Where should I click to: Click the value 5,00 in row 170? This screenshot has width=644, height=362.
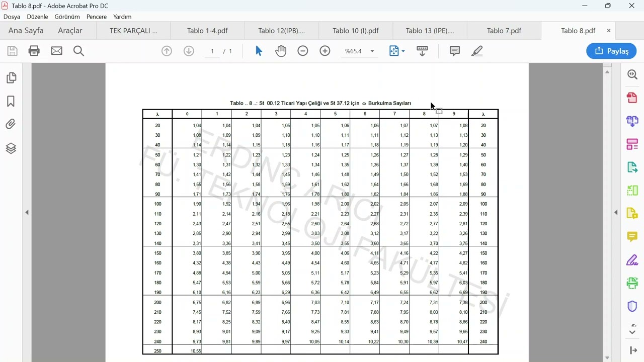click(x=256, y=273)
